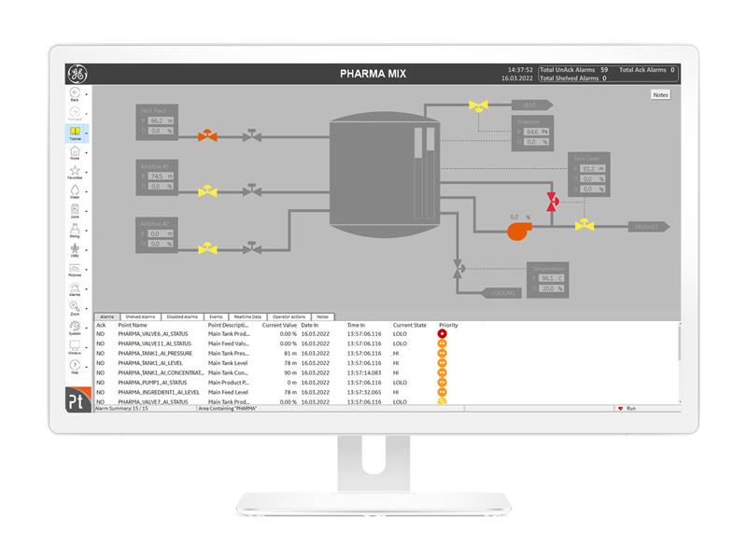Expand the Water dropdown arrow
The height and width of the screenshot is (560, 747).
click(86, 192)
